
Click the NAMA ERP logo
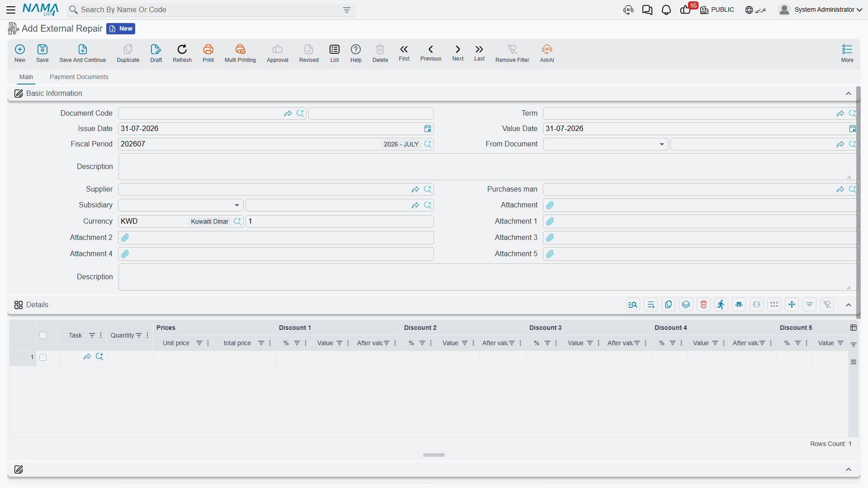pos(40,9)
